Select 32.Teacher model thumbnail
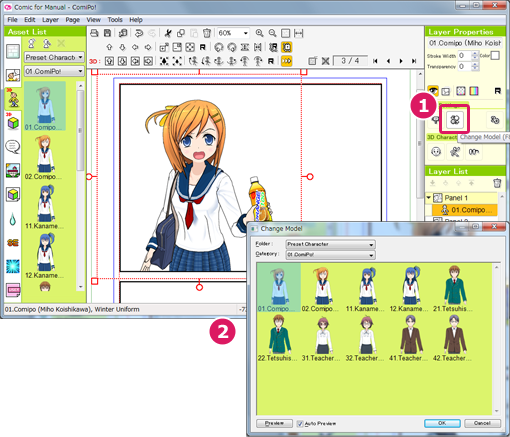 point(365,338)
